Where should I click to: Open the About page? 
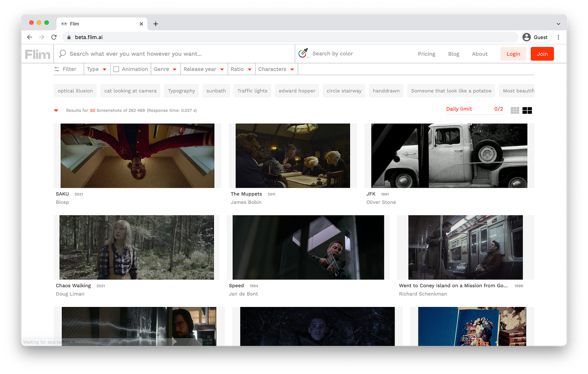coord(480,54)
